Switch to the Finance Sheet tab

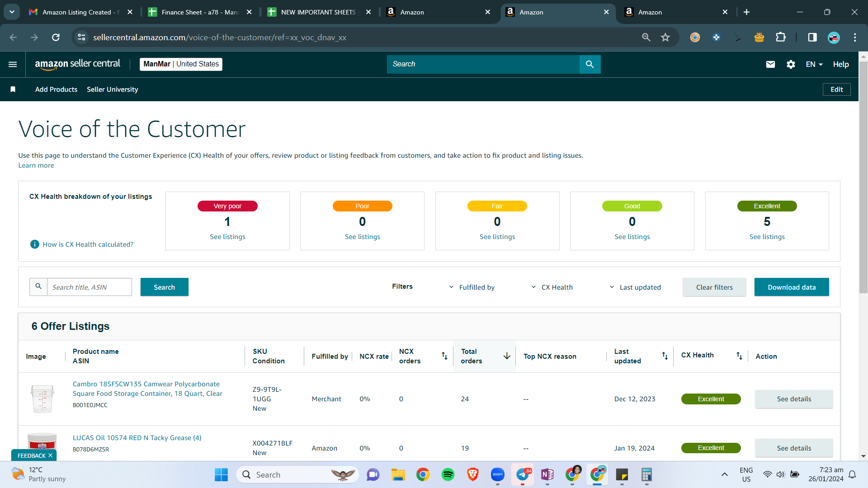coord(200,12)
